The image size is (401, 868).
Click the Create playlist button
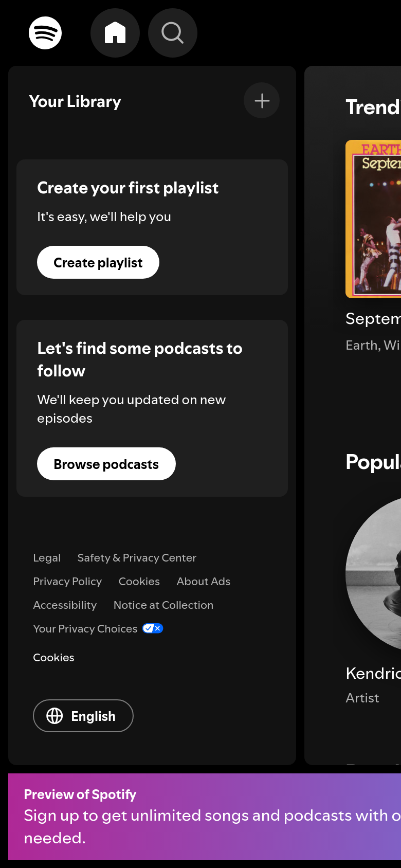click(98, 262)
